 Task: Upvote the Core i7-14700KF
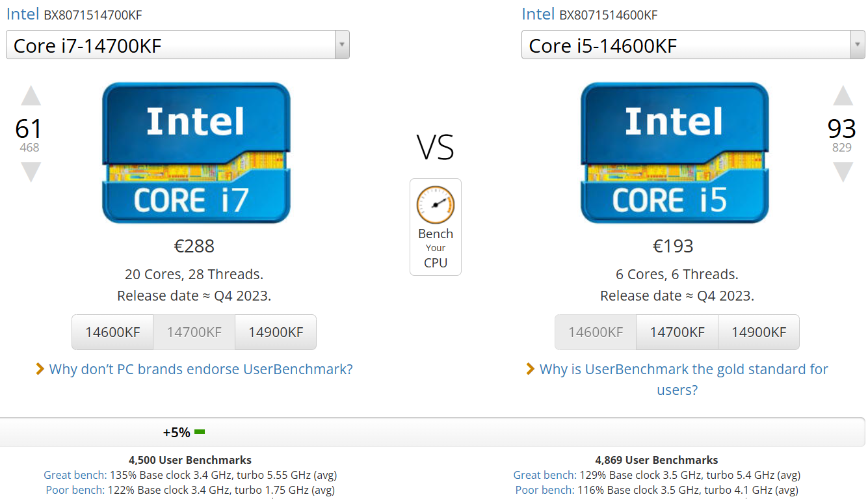[31, 96]
